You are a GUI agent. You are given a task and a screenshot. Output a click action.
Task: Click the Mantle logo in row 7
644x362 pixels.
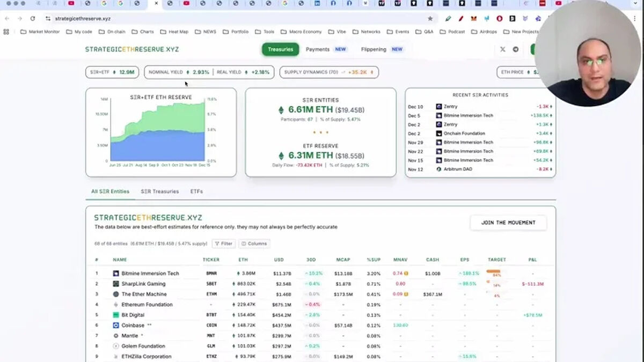click(x=116, y=336)
